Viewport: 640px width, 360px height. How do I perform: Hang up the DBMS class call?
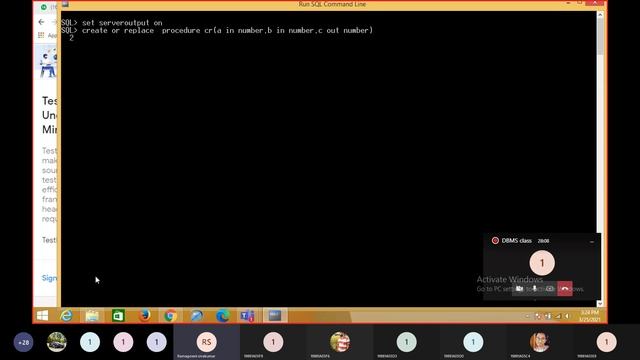pyautogui.click(x=565, y=289)
